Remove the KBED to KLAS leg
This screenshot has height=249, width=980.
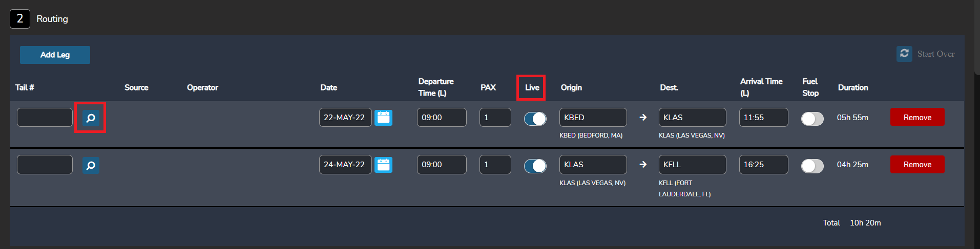click(917, 117)
